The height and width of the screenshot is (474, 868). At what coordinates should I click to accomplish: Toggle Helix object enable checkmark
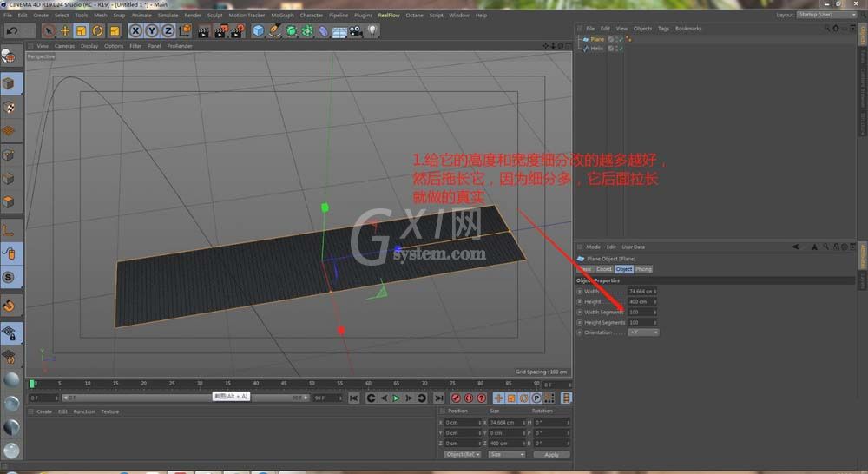point(621,49)
